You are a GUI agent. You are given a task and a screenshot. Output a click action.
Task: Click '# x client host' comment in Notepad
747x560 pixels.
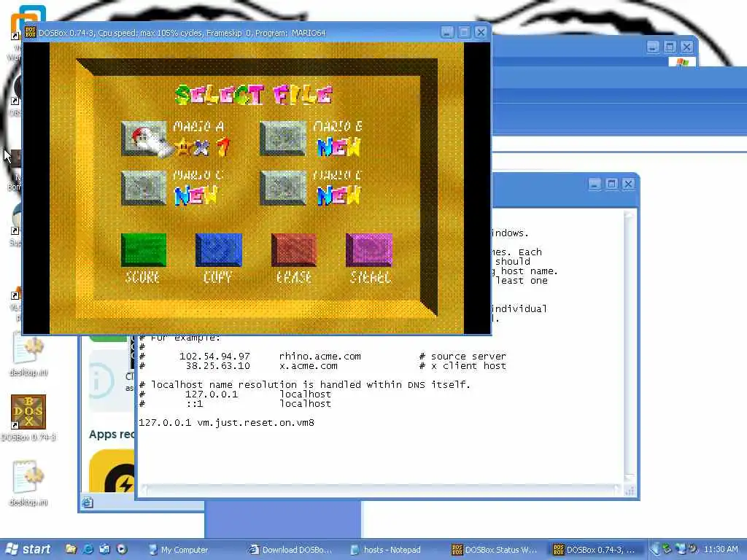462,366
